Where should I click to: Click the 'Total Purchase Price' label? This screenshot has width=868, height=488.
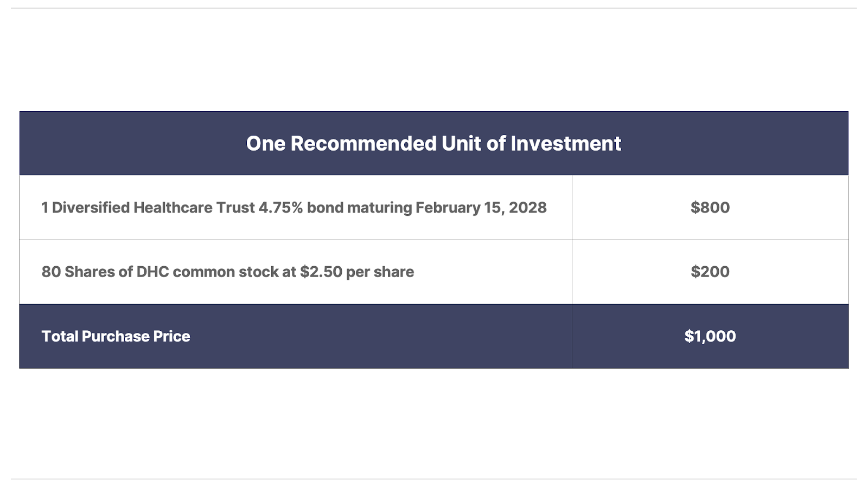pyautogui.click(x=116, y=336)
